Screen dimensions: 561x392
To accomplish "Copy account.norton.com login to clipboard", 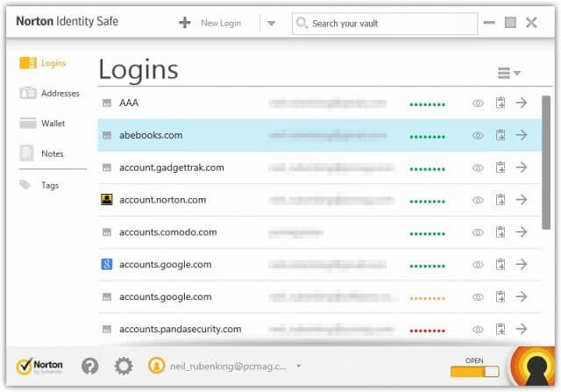I will (501, 199).
